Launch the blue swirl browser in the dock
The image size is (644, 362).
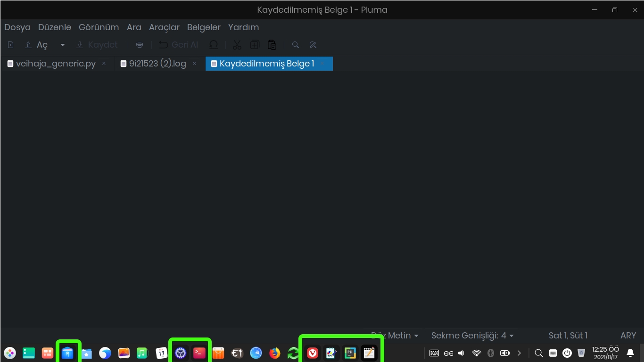tap(105, 353)
